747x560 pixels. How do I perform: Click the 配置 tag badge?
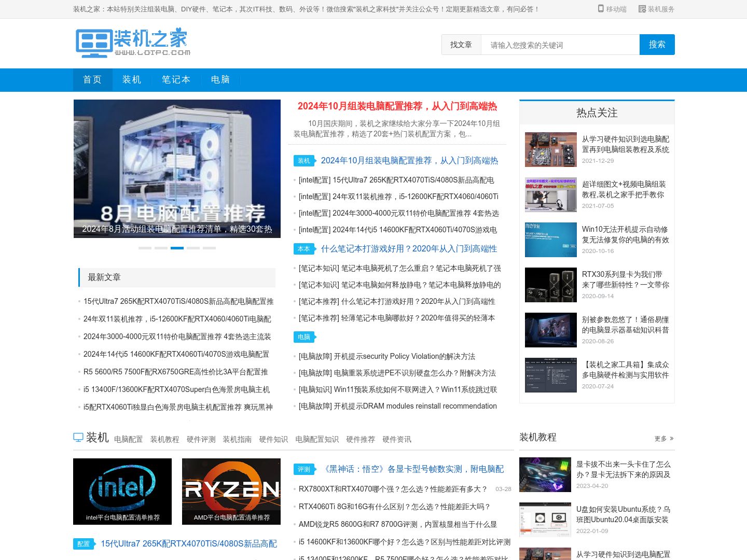tap(84, 544)
